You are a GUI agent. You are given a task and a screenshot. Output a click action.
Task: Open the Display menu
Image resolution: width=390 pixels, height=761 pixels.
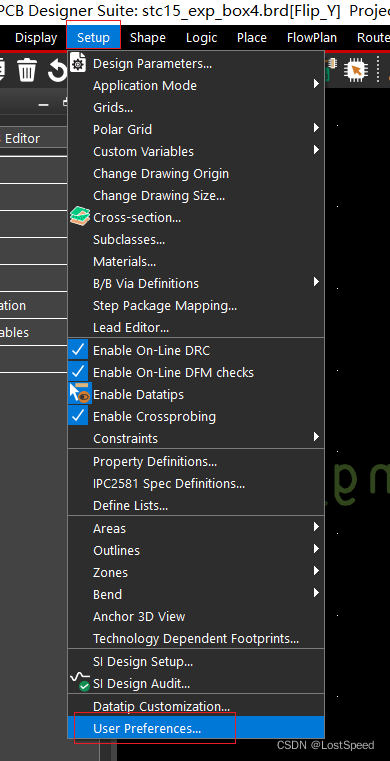point(36,37)
